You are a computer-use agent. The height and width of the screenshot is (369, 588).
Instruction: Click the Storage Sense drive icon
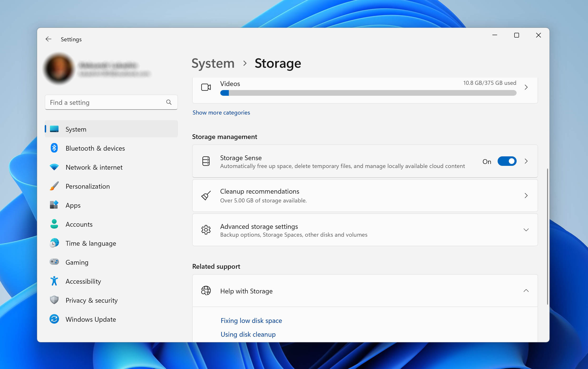(x=206, y=161)
